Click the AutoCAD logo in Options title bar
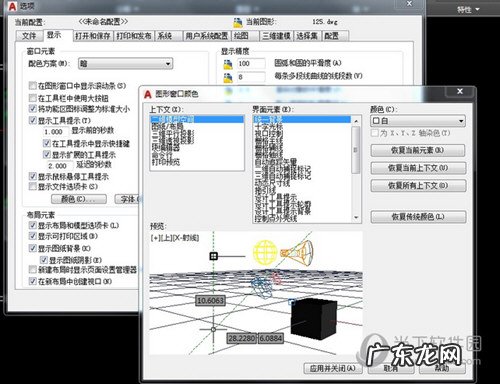Screen dimensions: 500x384 [x=12, y=6]
